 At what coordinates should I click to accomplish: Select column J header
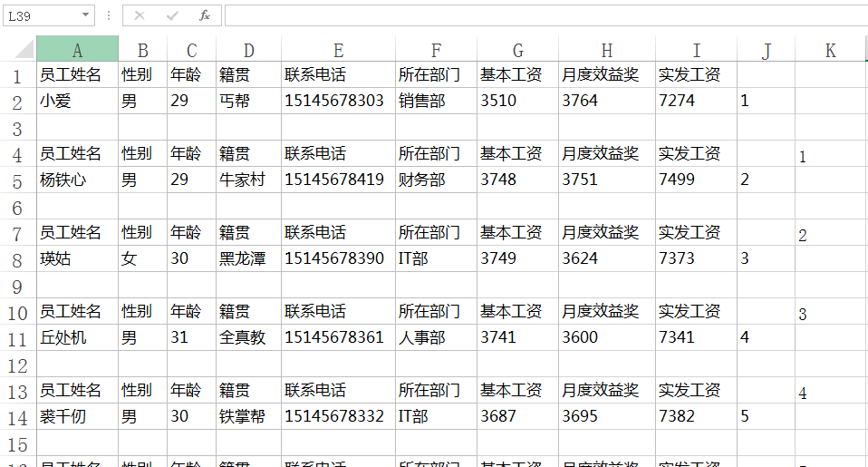click(x=767, y=49)
